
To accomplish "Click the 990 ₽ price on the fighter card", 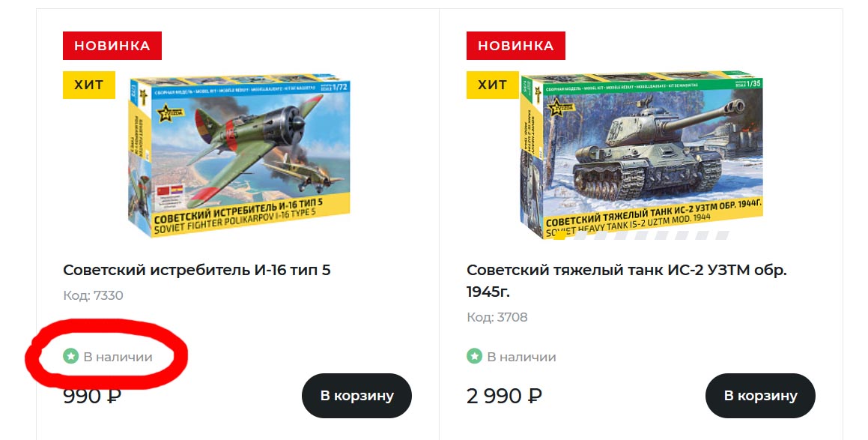I will click(92, 397).
